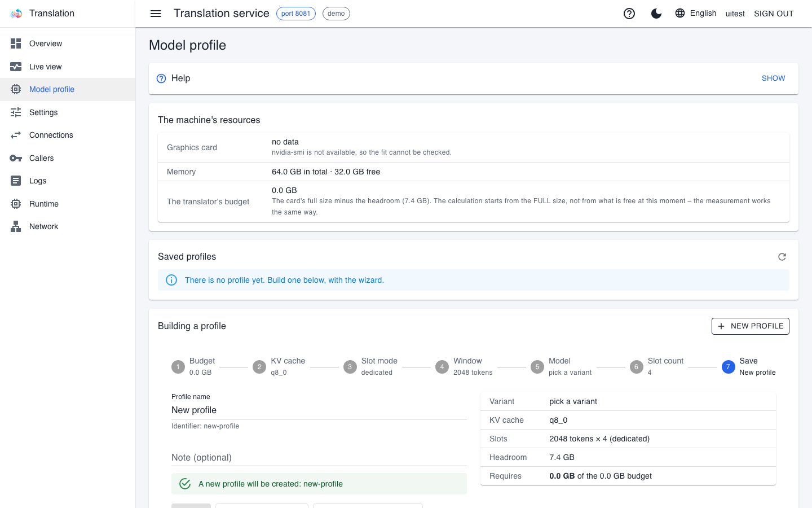
Task: Click the 'Identifier: new-profile' text
Action: coord(205,426)
